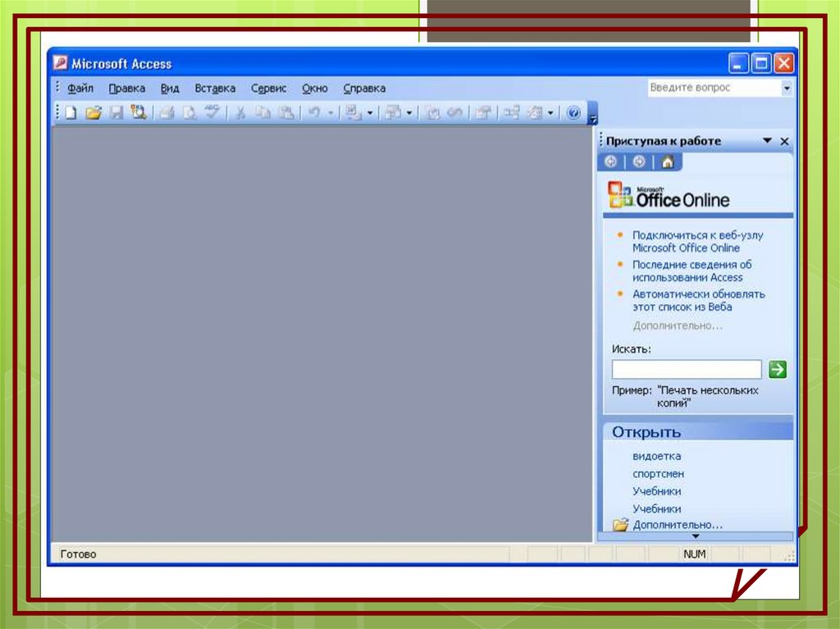
Task: Click the blue Help question mark icon
Action: tap(573, 113)
